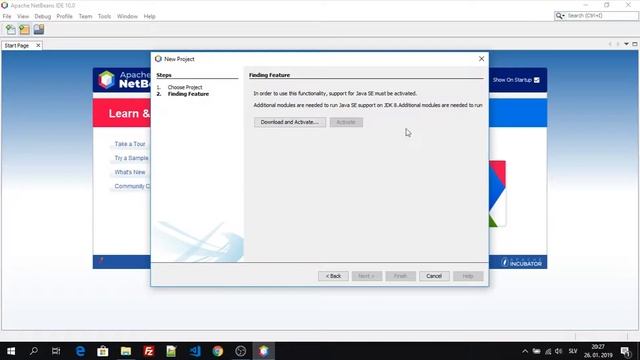The image size is (640, 360).
Task: Show hidden system tray icons
Action: coord(525,351)
